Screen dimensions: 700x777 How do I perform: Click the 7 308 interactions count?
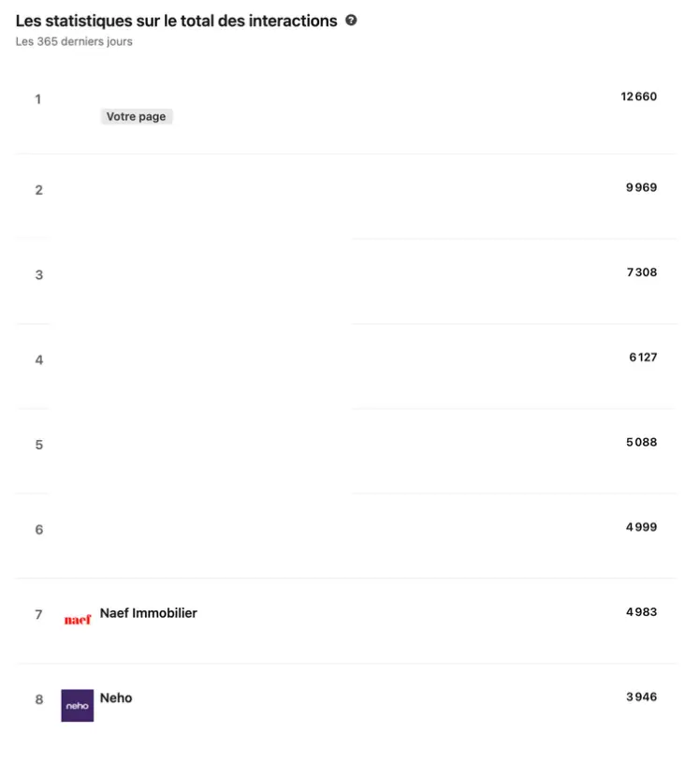[642, 272]
